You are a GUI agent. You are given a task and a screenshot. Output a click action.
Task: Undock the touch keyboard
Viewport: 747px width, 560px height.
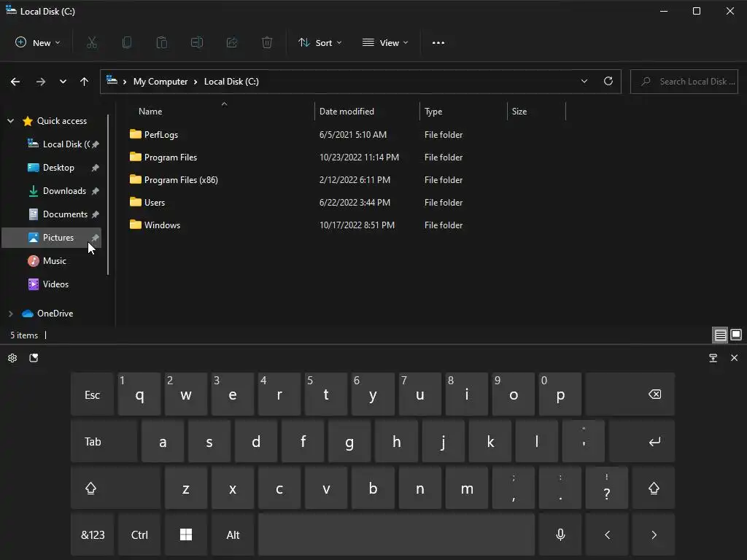click(713, 358)
